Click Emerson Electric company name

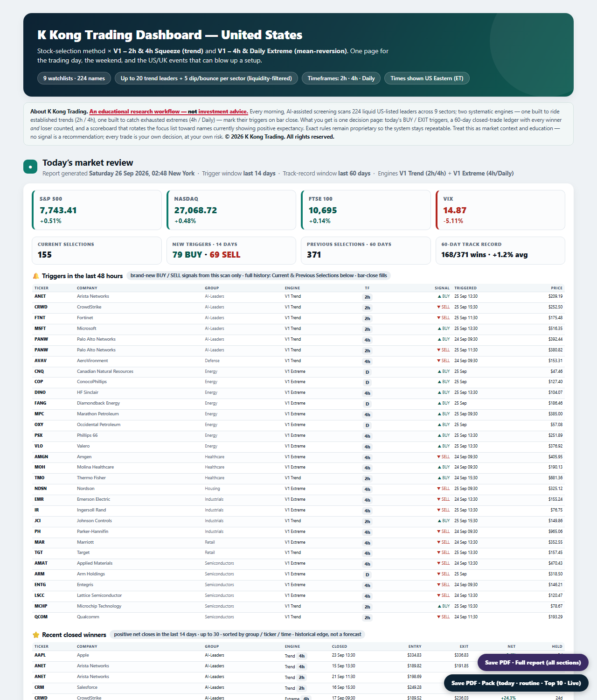(x=93, y=499)
